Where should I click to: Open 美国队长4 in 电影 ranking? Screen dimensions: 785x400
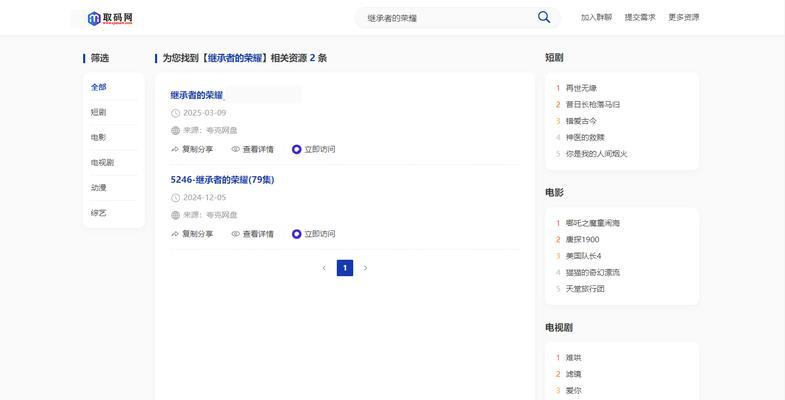583,256
